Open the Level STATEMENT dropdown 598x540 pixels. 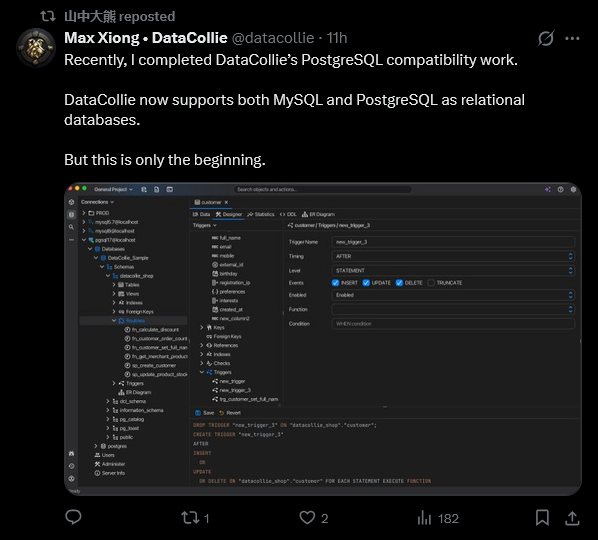(453, 271)
